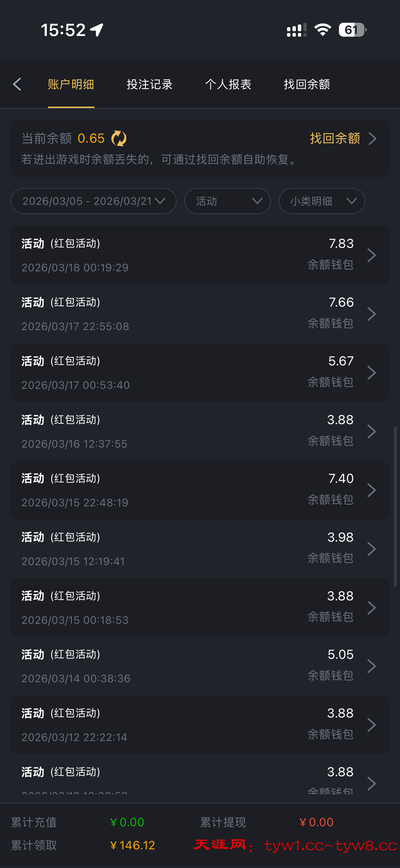This screenshot has height=868, width=400.
Task: Open details arrow for 5.05 entry
Action: 372,666
